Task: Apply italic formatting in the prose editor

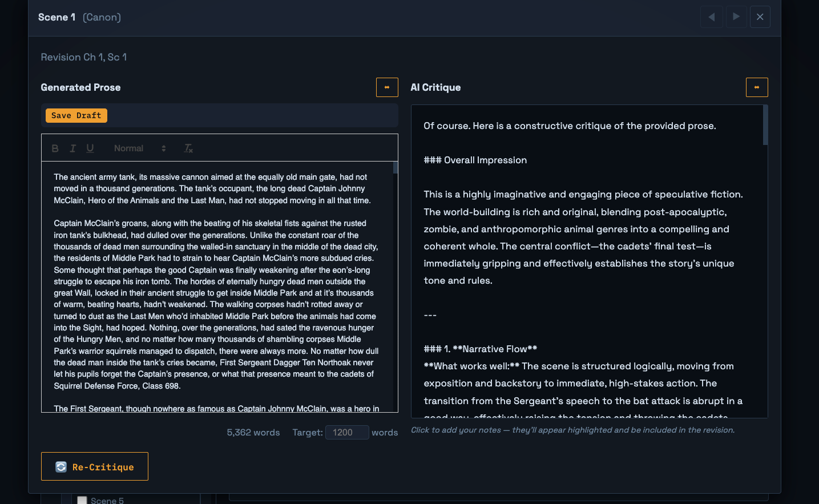Action: (72, 148)
